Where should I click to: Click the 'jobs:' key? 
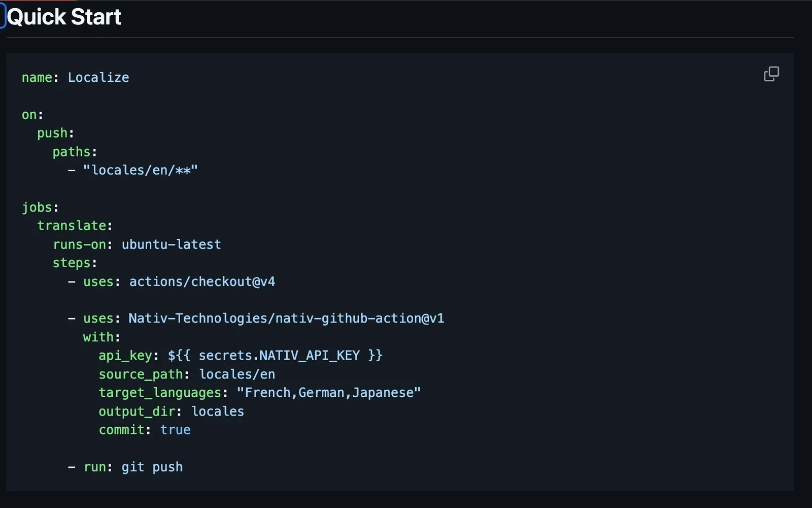tap(40, 207)
